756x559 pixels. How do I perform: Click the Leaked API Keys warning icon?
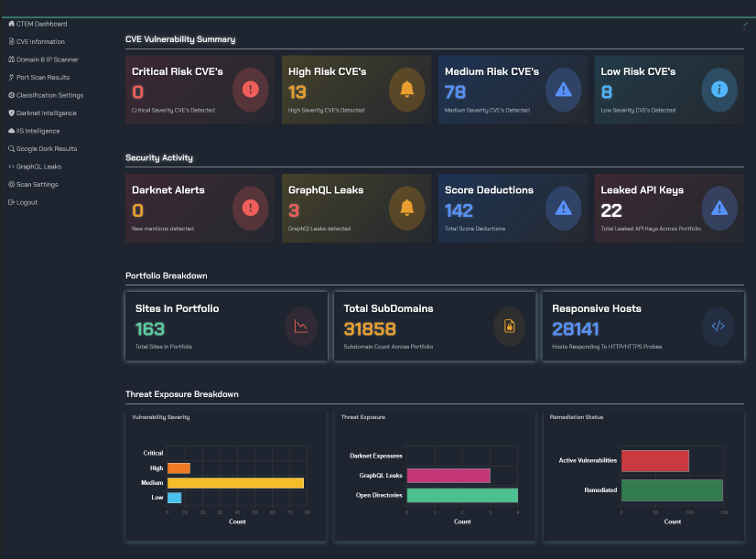click(719, 208)
